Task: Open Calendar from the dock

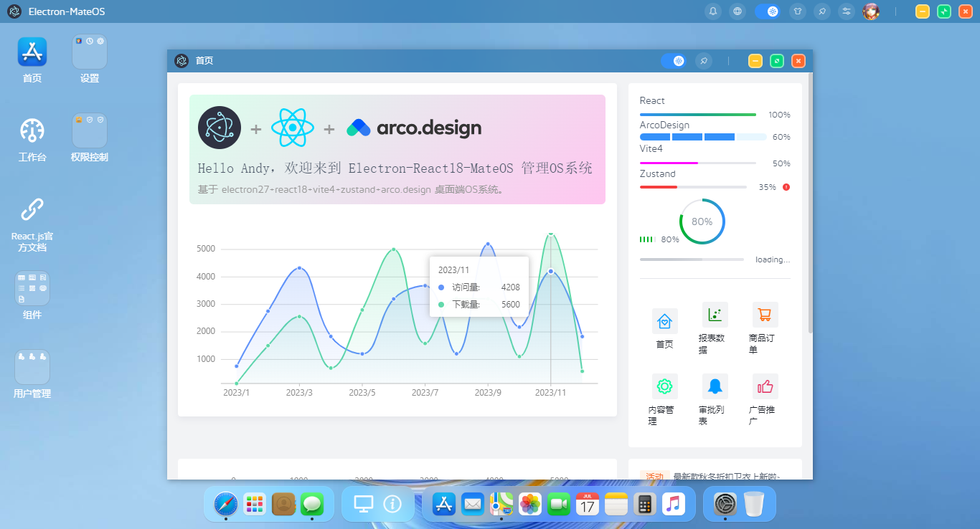Action: click(588, 505)
